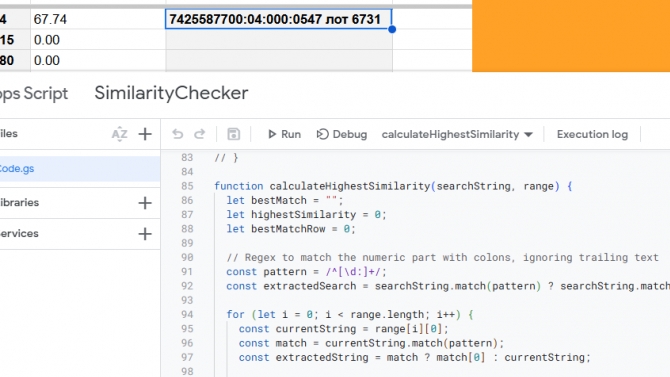670x377 pixels.
Task: Add a service with plus icon
Action: (x=145, y=234)
